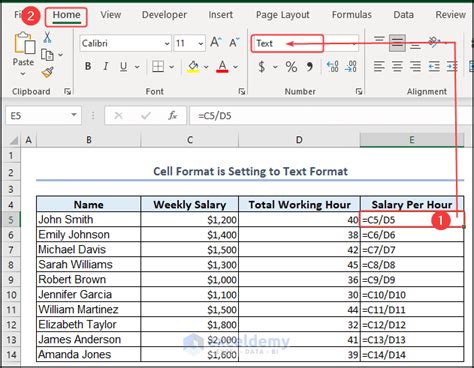Switch to the Review tab
The height and width of the screenshot is (368, 474).
[450, 15]
